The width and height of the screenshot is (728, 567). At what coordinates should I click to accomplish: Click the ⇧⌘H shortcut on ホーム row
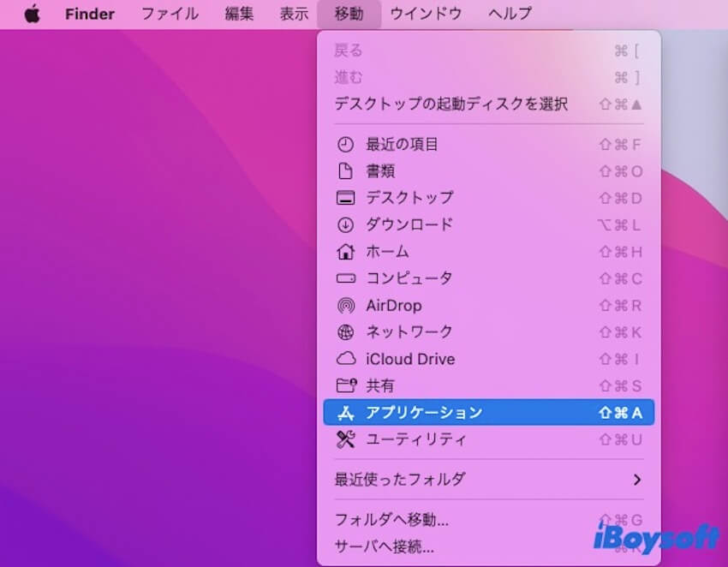click(621, 252)
